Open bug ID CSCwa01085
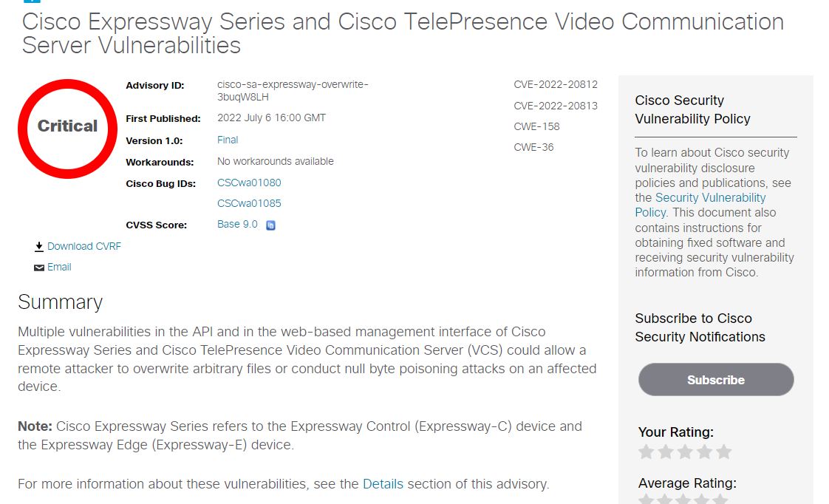This screenshot has height=504, width=829. pyautogui.click(x=249, y=204)
